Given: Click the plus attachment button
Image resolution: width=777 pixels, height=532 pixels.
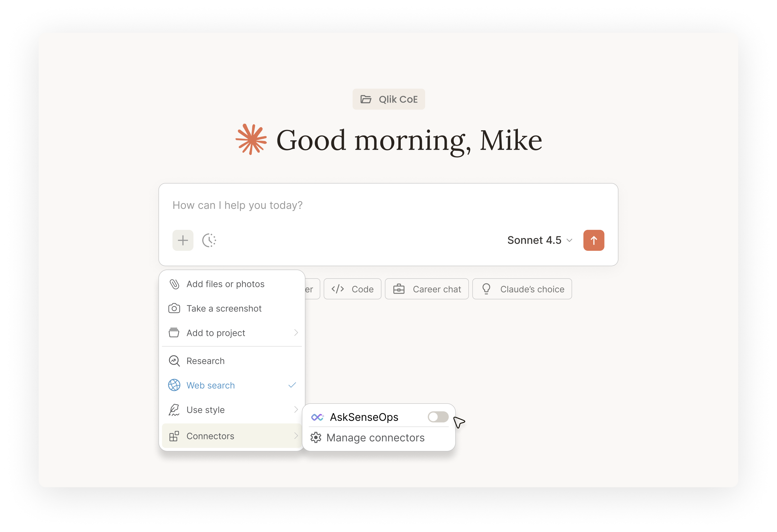Looking at the screenshot, I should tap(182, 240).
